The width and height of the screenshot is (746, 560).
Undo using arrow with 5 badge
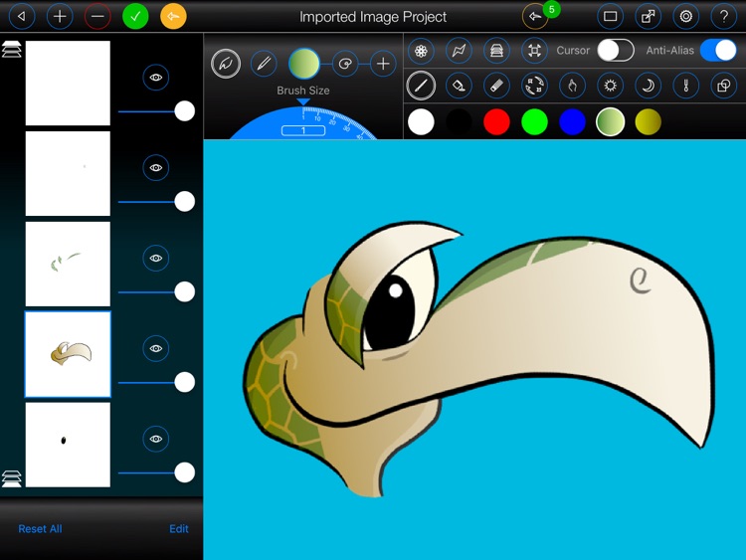[535, 17]
